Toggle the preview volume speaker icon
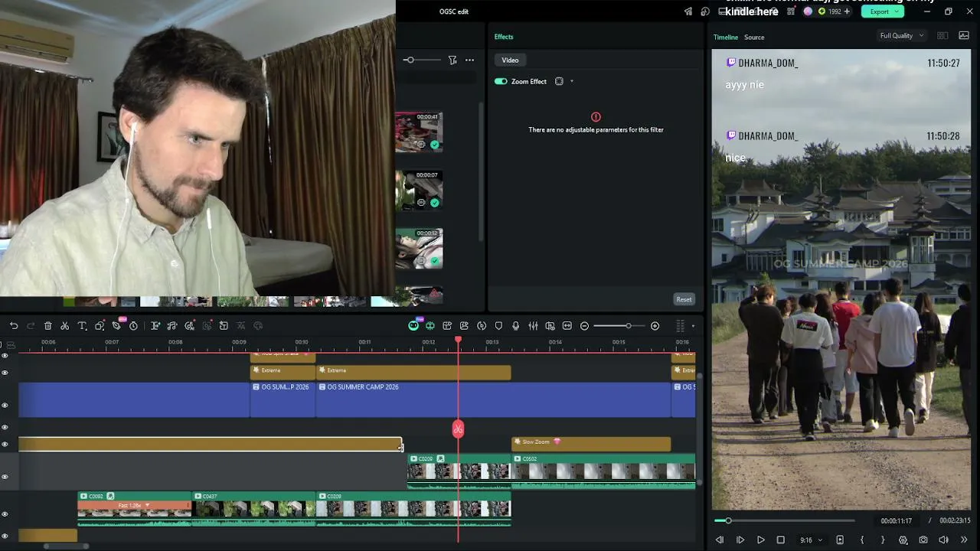The image size is (980, 551). coord(943,540)
